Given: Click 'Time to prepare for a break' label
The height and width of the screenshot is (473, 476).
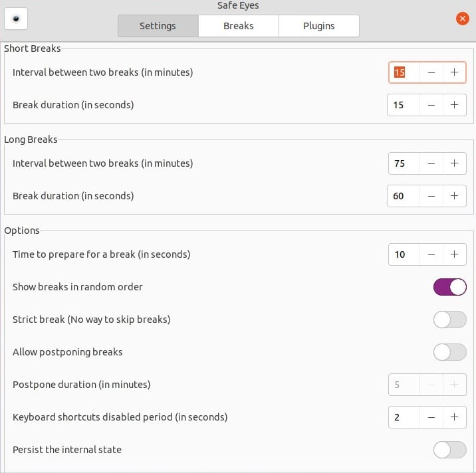Looking at the screenshot, I should point(102,254).
